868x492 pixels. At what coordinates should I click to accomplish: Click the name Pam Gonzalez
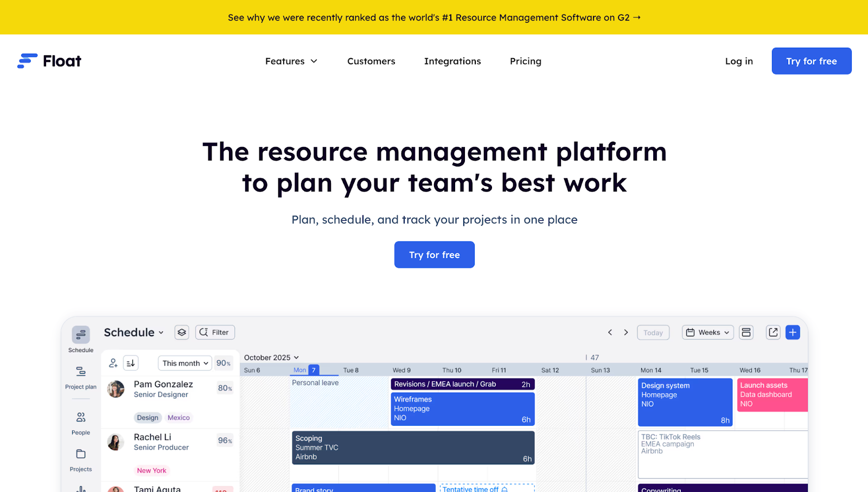point(163,384)
